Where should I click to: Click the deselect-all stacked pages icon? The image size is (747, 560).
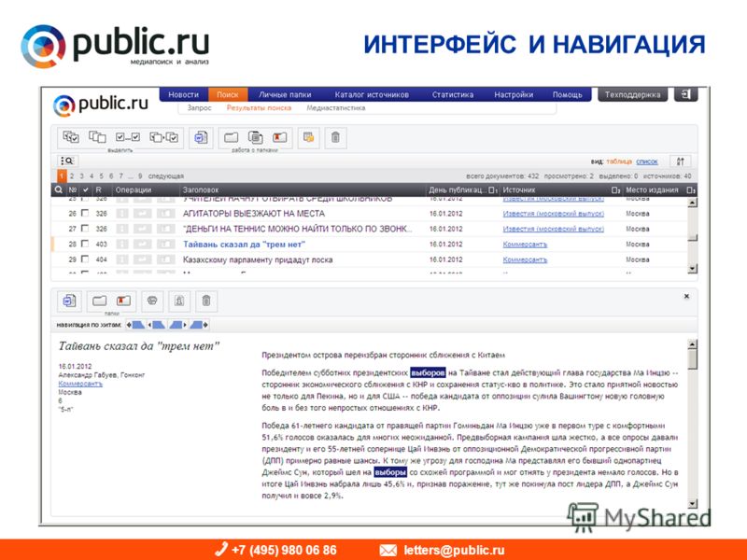[x=97, y=137]
